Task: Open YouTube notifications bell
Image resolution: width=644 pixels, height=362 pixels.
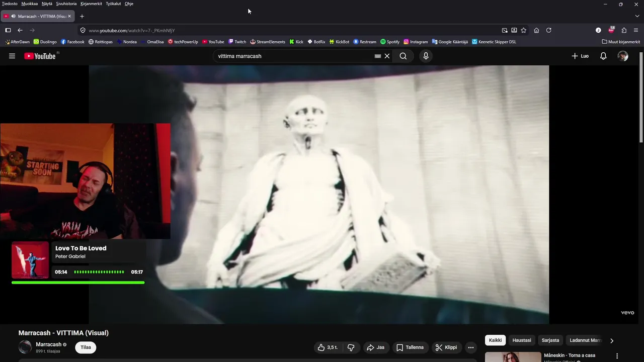Action: (x=603, y=56)
